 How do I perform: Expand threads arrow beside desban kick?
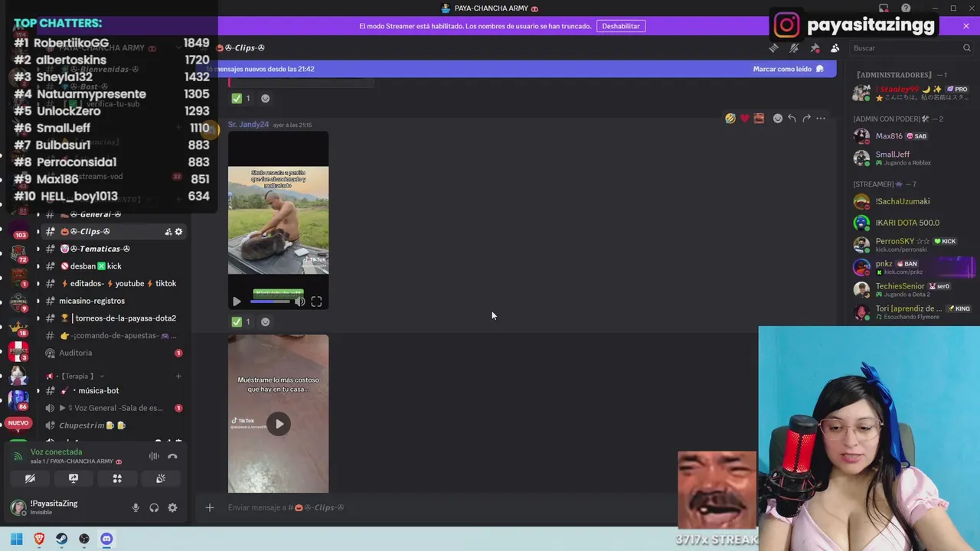tap(38, 266)
